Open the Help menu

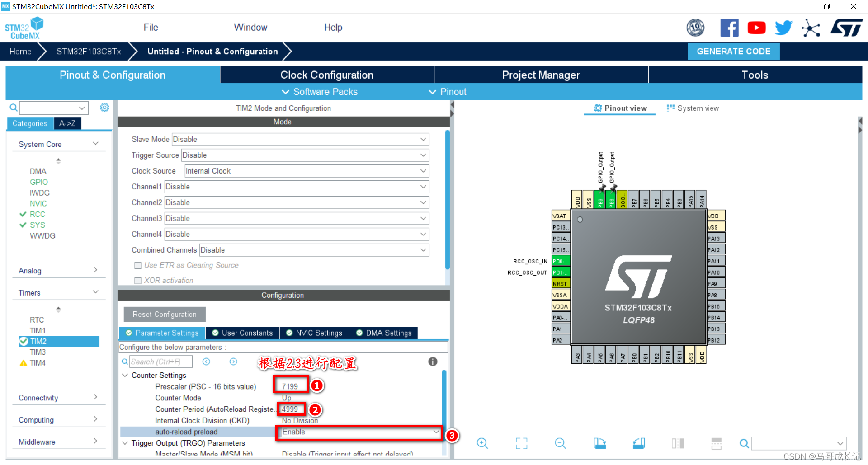point(333,28)
